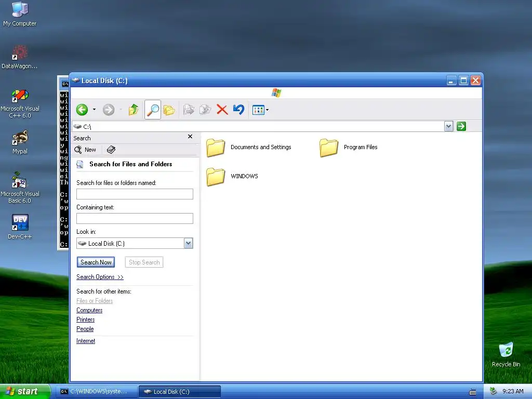Expand the address bar dropdown arrow
The height and width of the screenshot is (399, 532).
point(448,127)
